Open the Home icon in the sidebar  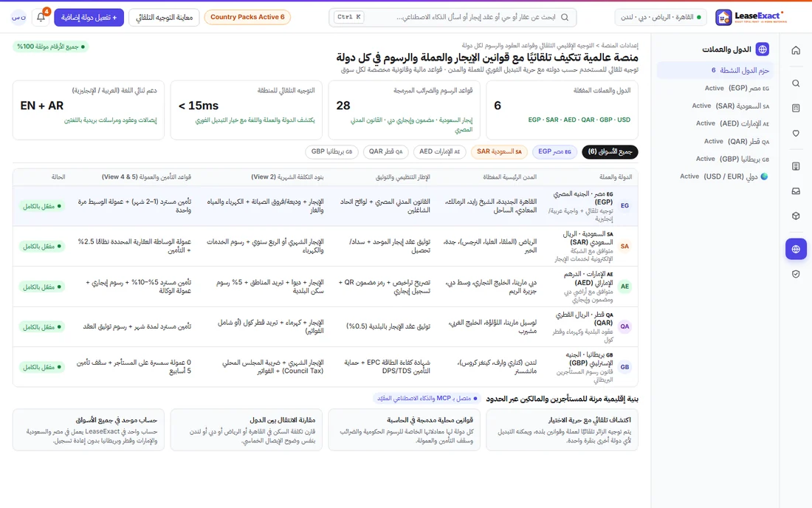click(x=796, y=50)
